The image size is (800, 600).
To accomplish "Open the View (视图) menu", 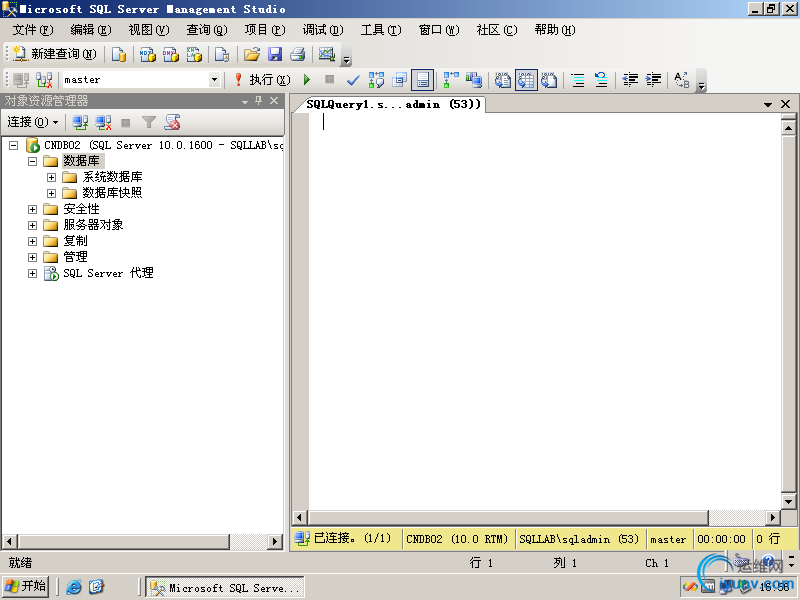I will click(x=148, y=30).
